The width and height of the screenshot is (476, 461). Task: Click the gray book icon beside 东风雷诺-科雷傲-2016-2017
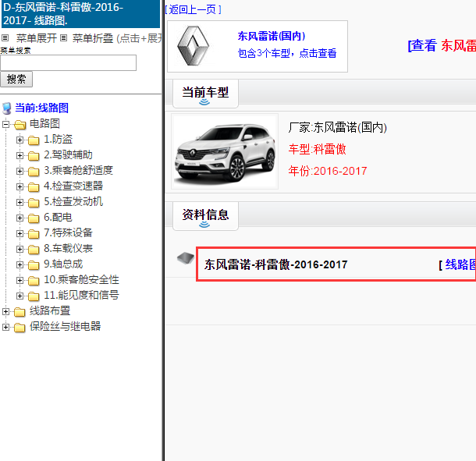[x=186, y=258]
